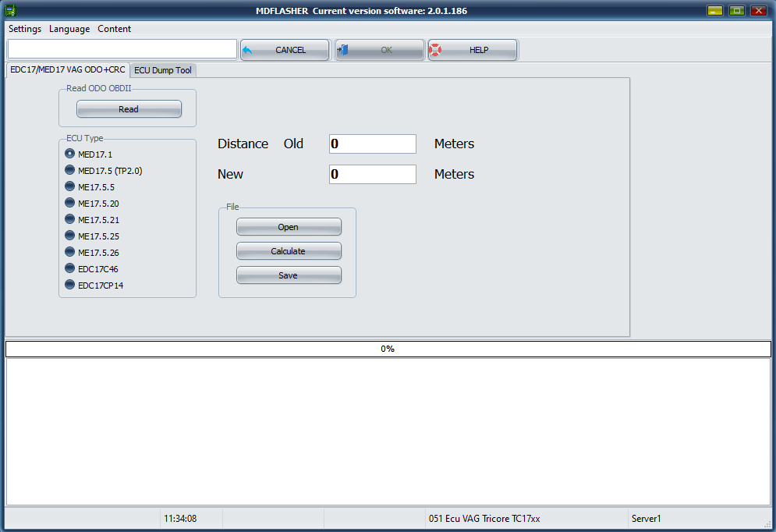Choose MED17.5 (TP2.0) radio option

click(x=70, y=171)
